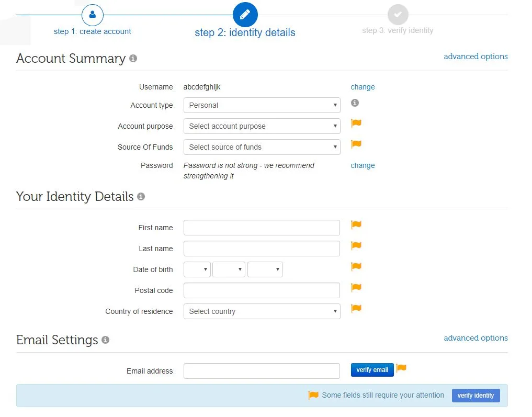Click the orange flag beside First name
Screen dimensions: 532x417
356,225
